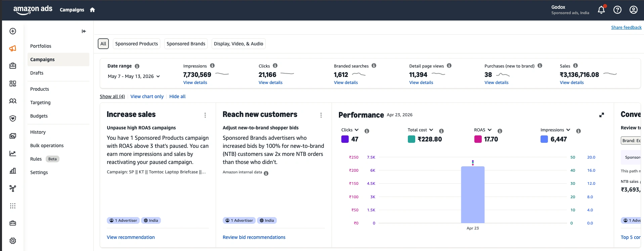Click the info icon next to Date range
The height and width of the screenshot is (251, 644).
[x=137, y=66]
